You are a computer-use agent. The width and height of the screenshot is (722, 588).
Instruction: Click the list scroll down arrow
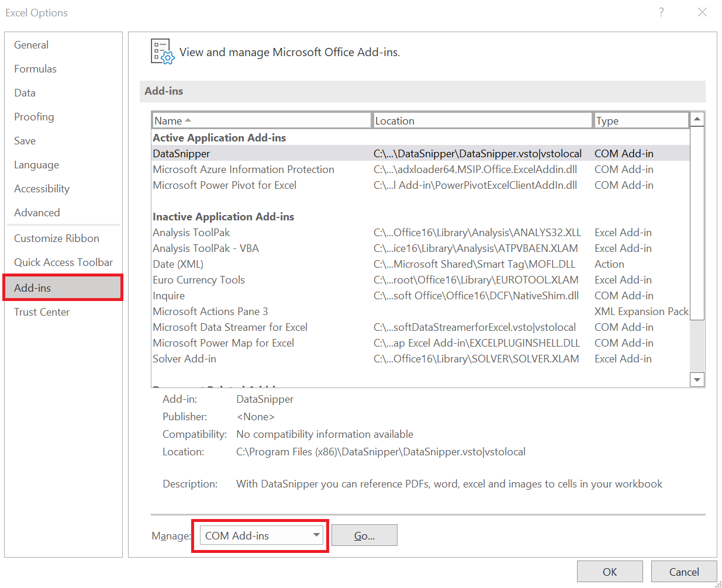(x=697, y=379)
